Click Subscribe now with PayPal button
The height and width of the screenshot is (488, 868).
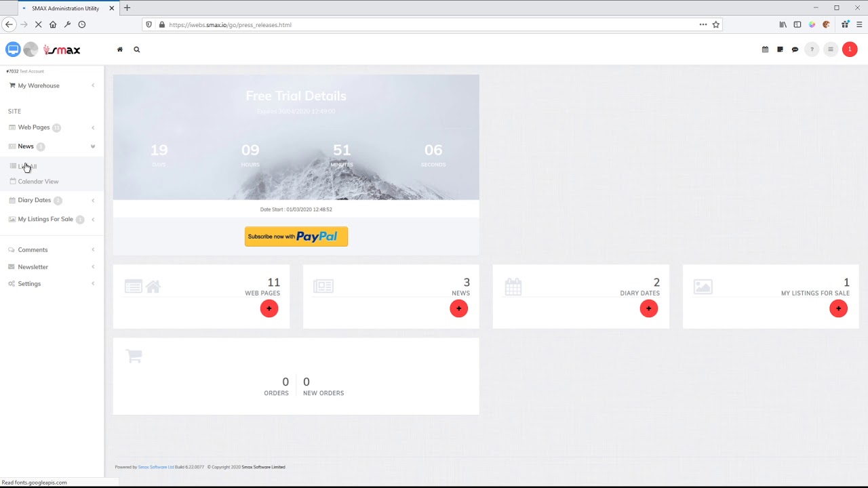point(296,237)
